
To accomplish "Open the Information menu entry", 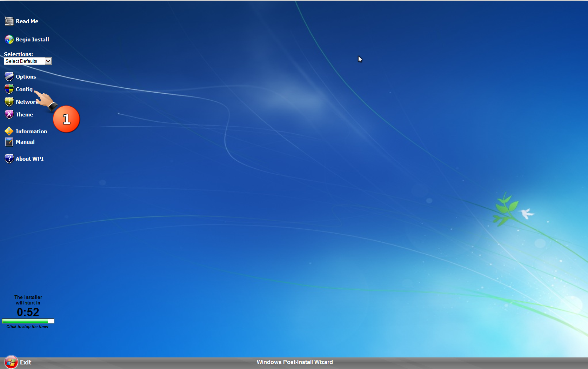I will (31, 131).
